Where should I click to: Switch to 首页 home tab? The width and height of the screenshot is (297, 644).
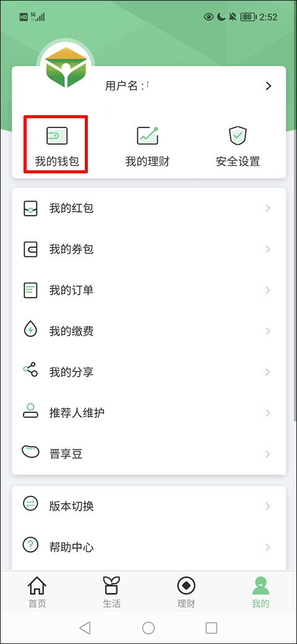tap(37, 592)
